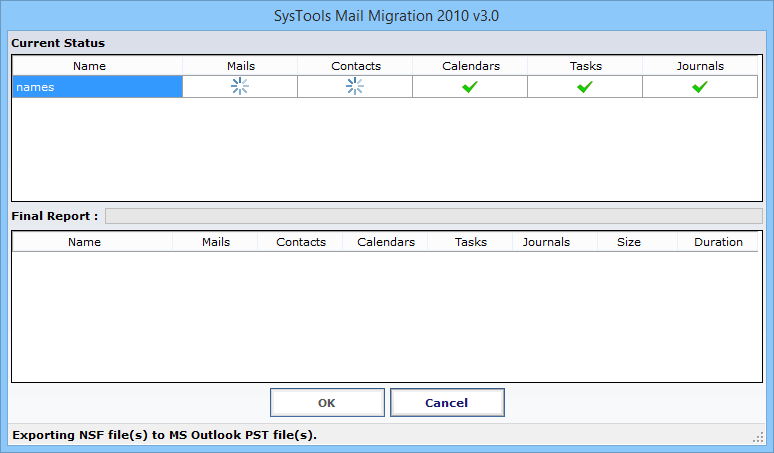Click the Calendars green checkmark for names

(470, 87)
